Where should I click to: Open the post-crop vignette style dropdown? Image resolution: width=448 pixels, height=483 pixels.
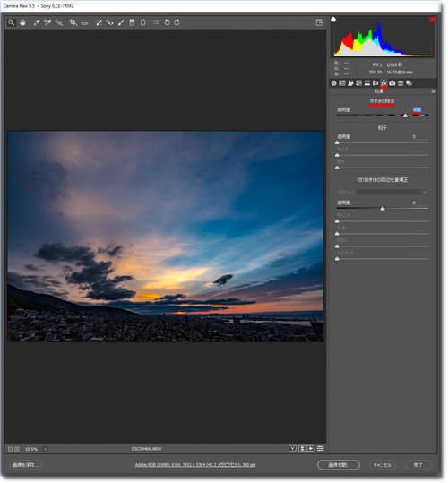click(392, 192)
